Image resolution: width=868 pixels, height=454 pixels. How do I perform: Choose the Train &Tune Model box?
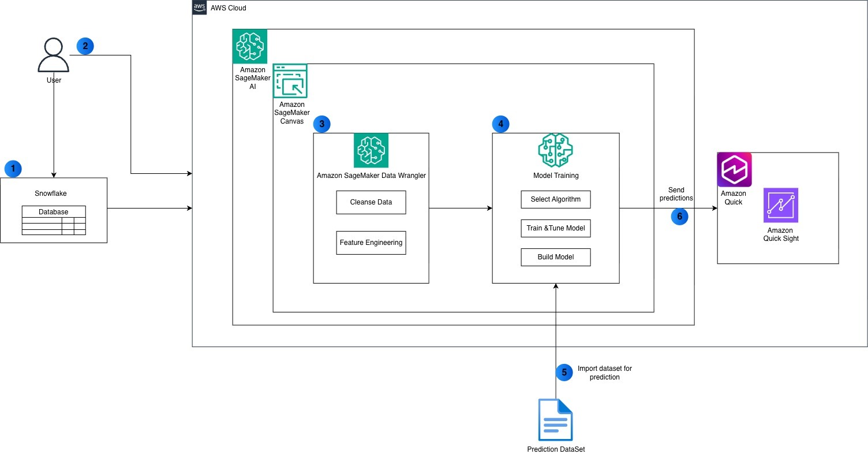(556, 228)
